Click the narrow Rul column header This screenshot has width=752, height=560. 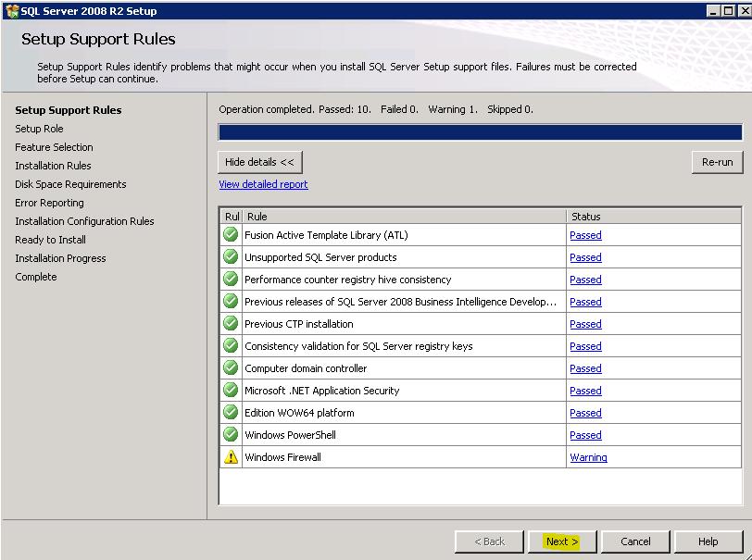click(x=232, y=217)
